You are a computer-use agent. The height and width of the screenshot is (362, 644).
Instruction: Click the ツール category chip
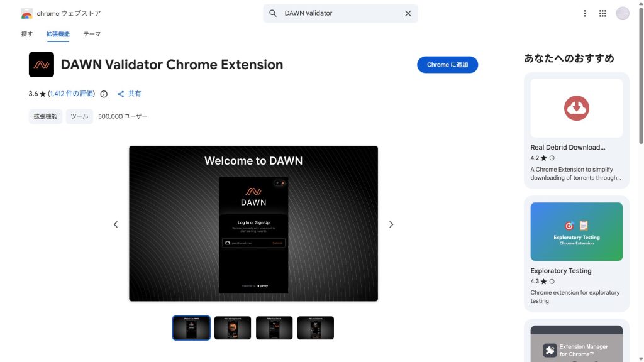tap(79, 116)
